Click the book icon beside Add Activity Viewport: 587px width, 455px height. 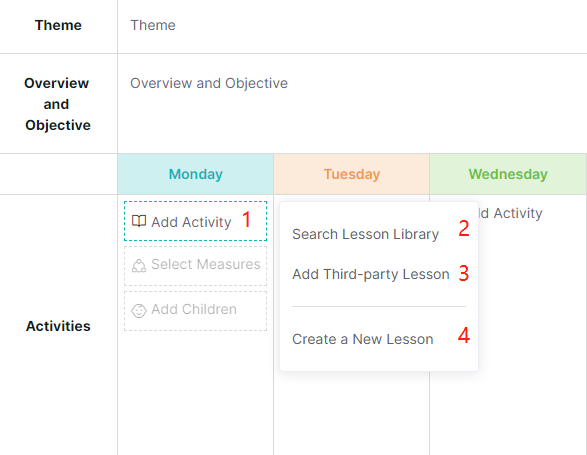[x=139, y=221]
